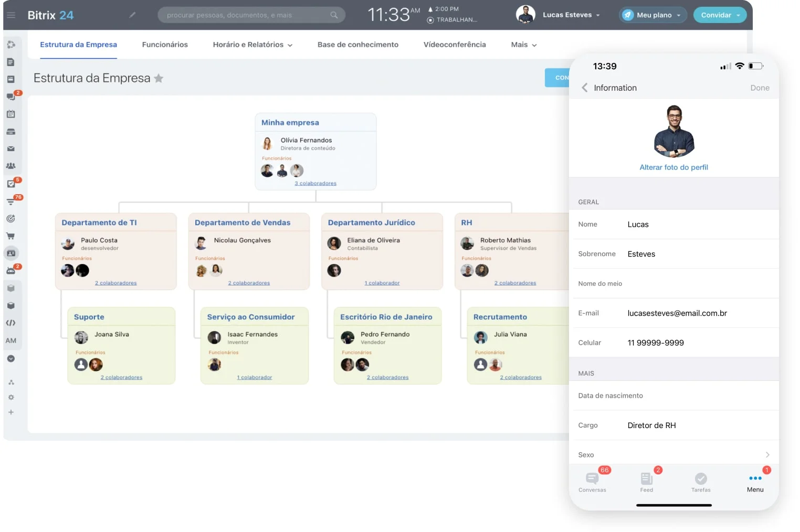Expand the Horário e Relatórios dropdown
The width and height of the screenshot is (800, 532).
(x=252, y=45)
